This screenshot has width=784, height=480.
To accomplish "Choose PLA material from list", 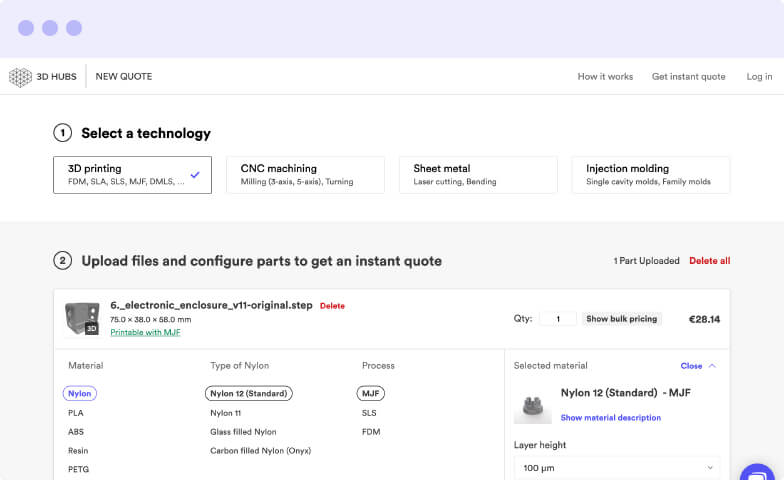I will (x=76, y=413).
